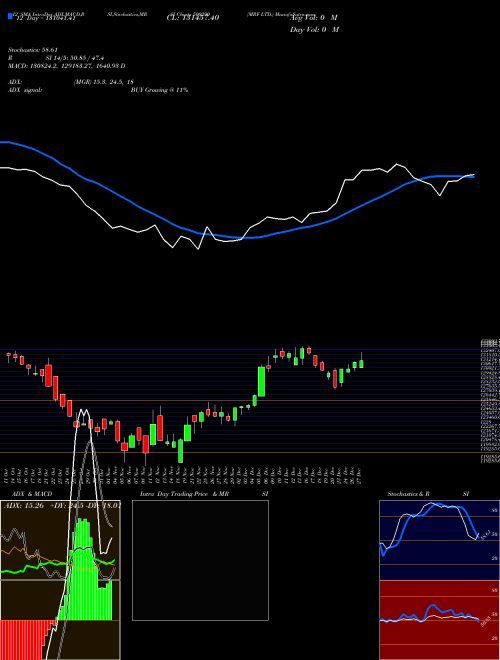Click the '(MGR) 15.3, 24.5, 18' ADX values
500x660 pixels.
pos(104,82)
